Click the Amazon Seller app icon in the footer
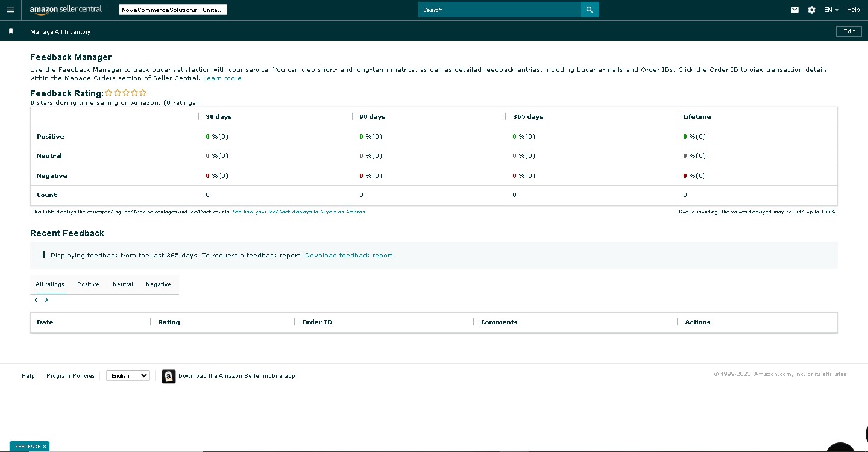868x452 pixels. tap(169, 376)
